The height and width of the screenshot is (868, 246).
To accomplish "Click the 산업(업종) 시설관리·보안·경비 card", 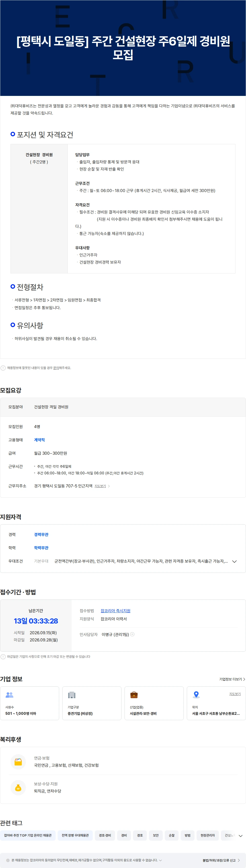I will click(154, 703).
